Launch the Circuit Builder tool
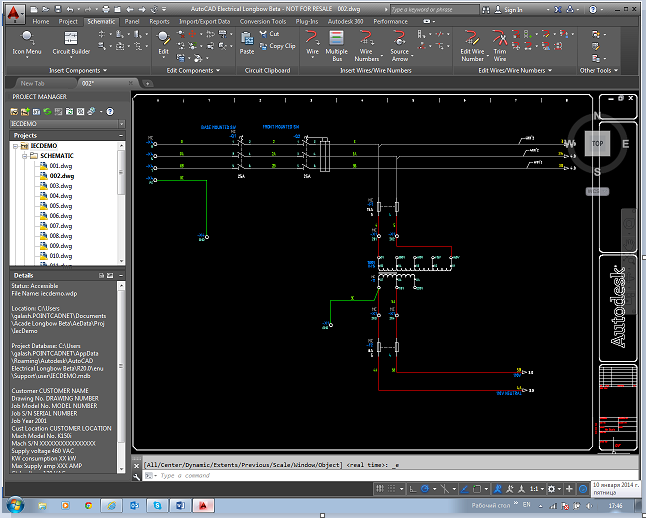Viewport: 646px width, 518px height. point(71,43)
